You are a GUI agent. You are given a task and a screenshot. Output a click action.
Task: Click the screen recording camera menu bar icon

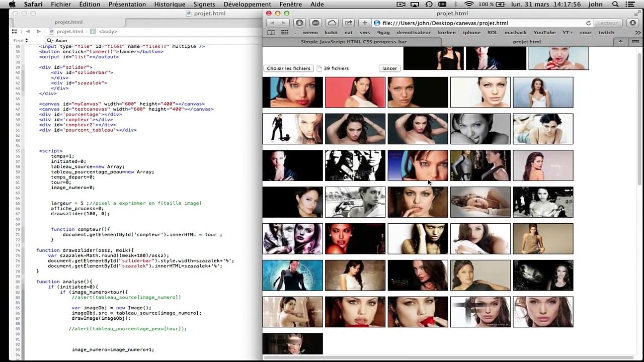pos(401,4)
